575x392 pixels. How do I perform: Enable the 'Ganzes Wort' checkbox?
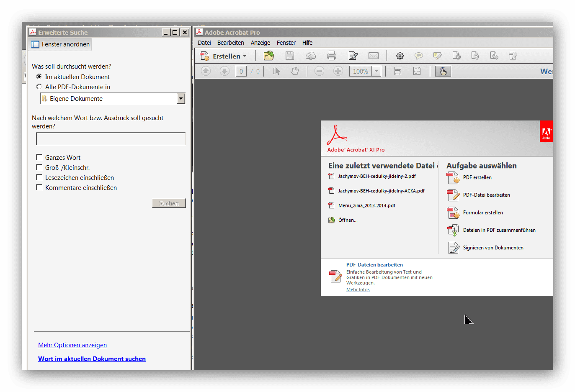(x=39, y=157)
